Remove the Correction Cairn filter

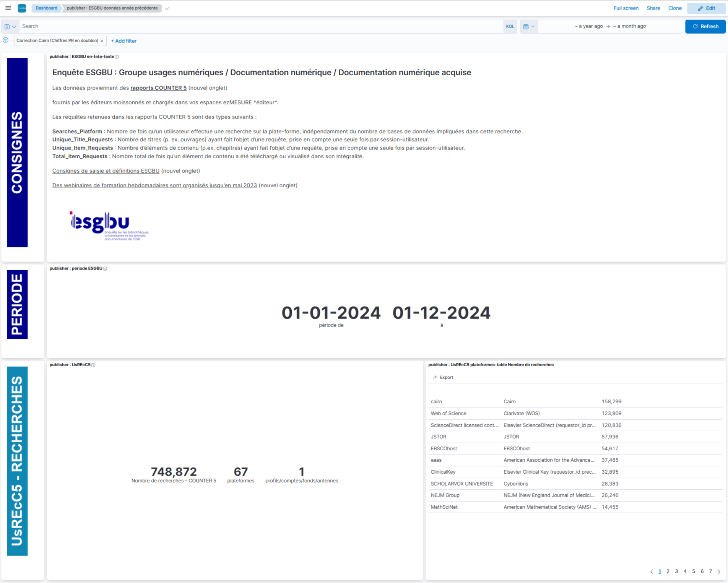102,41
